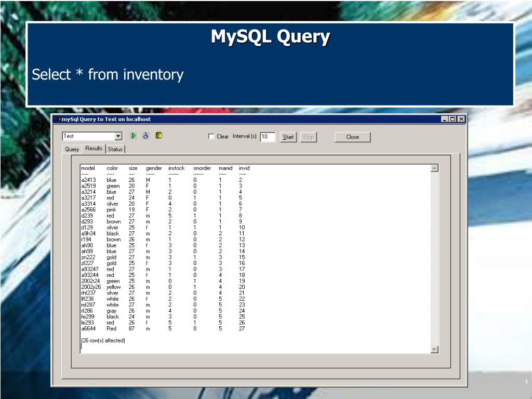Click the model value "fe299"

[87, 316]
